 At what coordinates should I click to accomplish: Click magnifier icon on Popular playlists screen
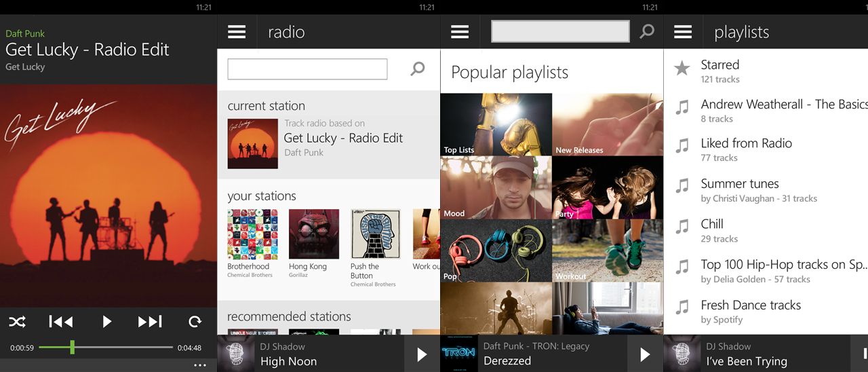click(x=647, y=31)
